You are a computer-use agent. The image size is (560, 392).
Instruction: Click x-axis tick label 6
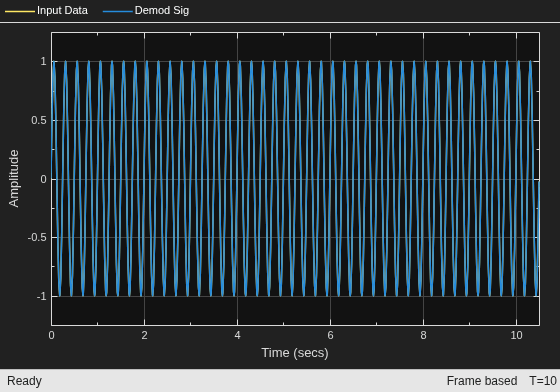coord(330,335)
